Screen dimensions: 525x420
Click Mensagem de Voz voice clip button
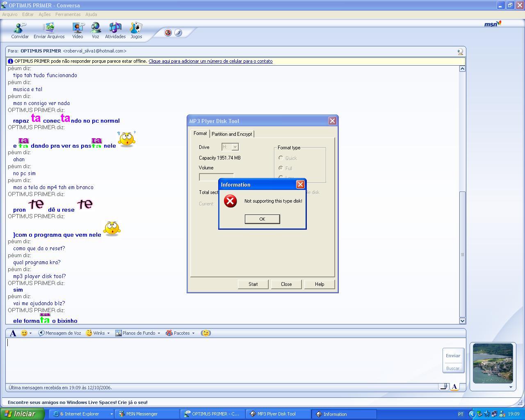59,333
